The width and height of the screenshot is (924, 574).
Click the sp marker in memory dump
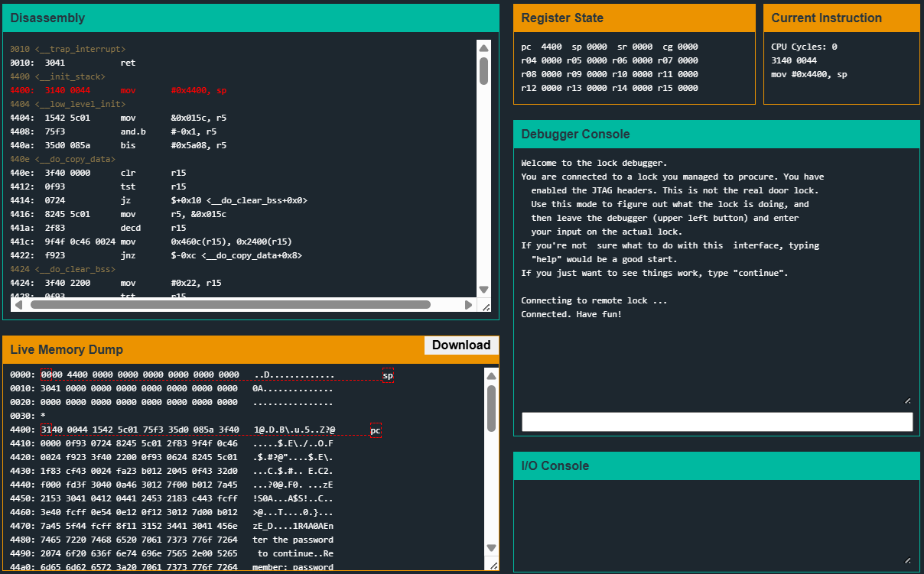388,376
